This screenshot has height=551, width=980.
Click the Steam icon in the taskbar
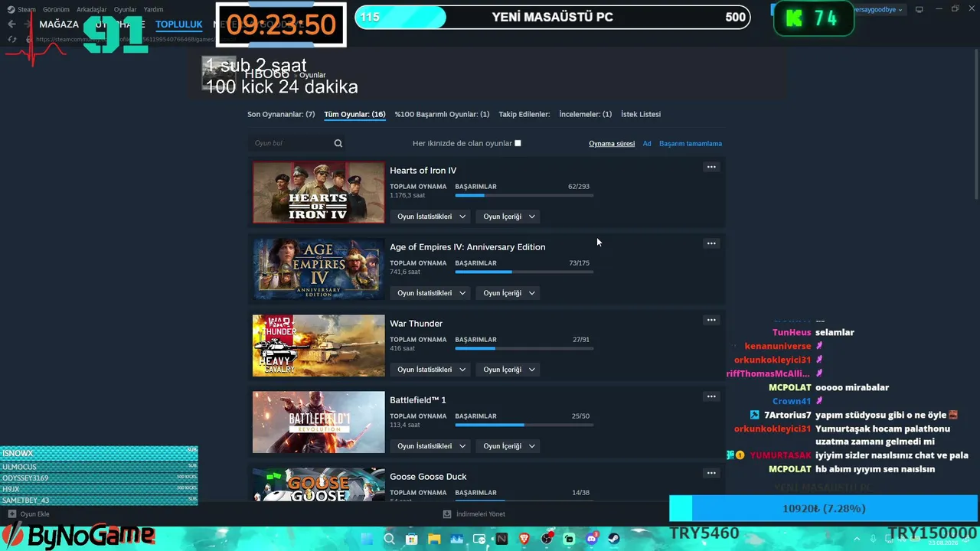coord(614,539)
